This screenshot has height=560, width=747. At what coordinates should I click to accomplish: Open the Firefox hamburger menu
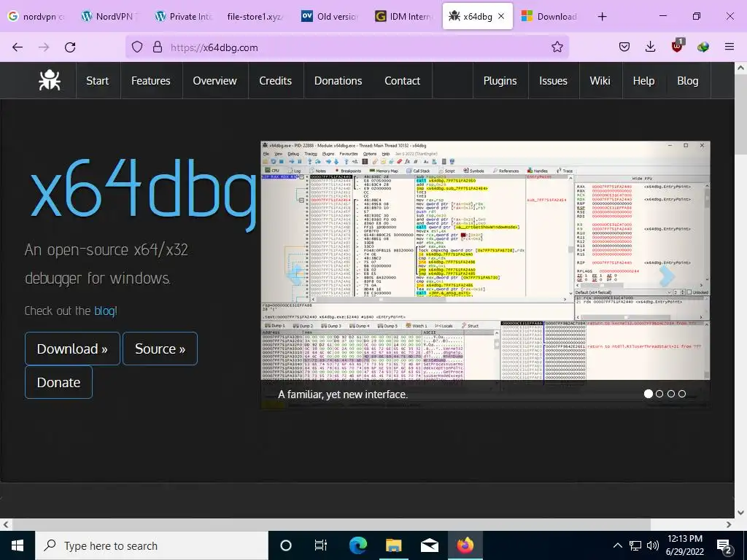(729, 47)
